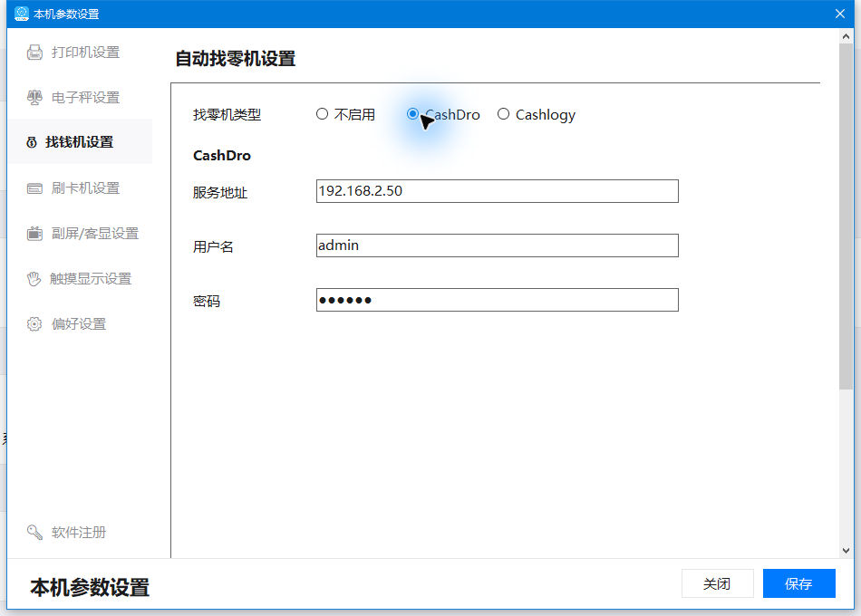The height and width of the screenshot is (616, 861).
Task: Click the bold CashDro section label
Action: pos(222,156)
